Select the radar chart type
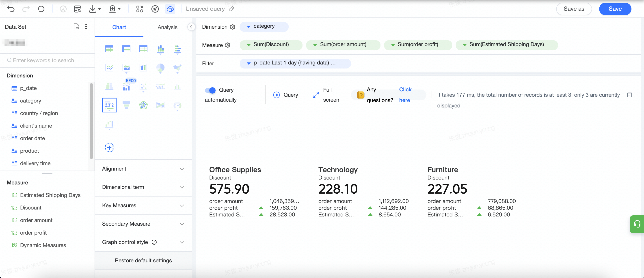The image size is (644, 278). coord(143,105)
